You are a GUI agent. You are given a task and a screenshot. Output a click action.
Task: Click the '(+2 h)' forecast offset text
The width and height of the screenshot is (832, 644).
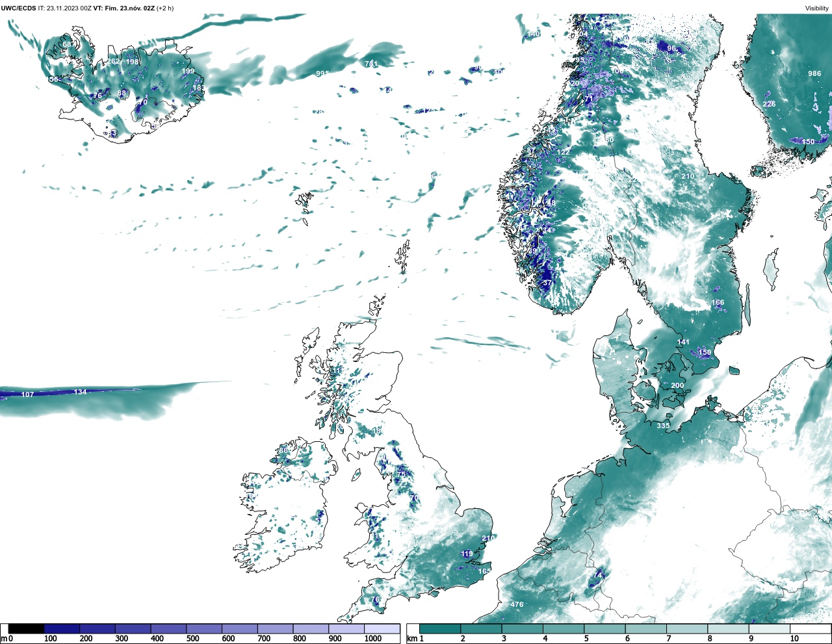click(165, 8)
